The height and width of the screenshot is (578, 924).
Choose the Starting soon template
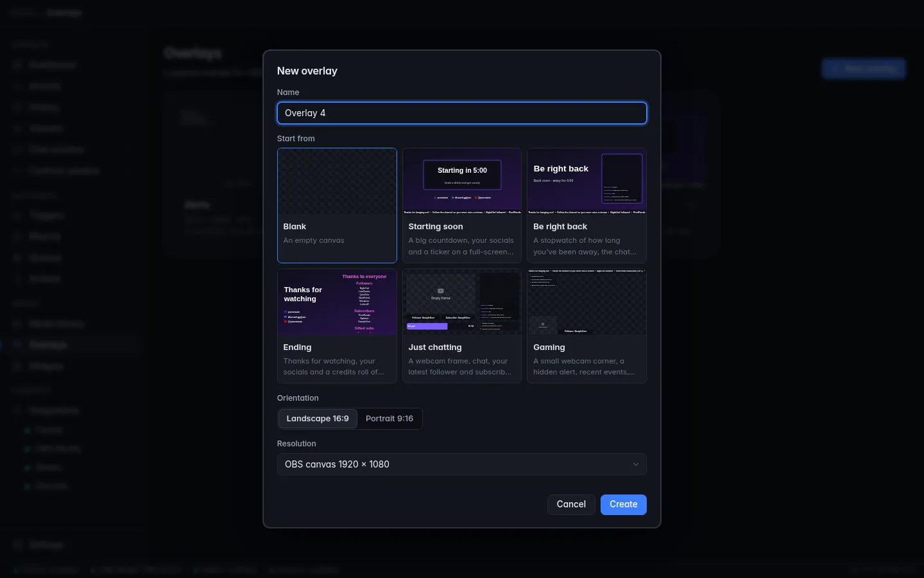pyautogui.click(x=462, y=206)
